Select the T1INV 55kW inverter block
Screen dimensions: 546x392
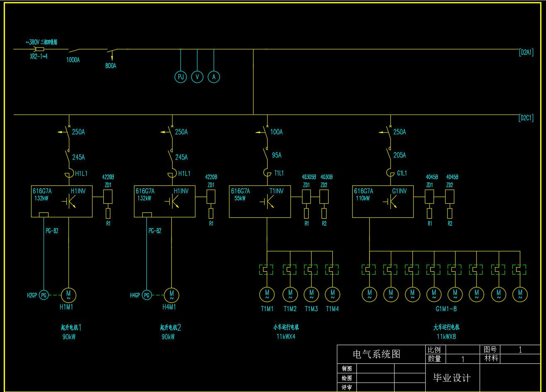pos(260,202)
